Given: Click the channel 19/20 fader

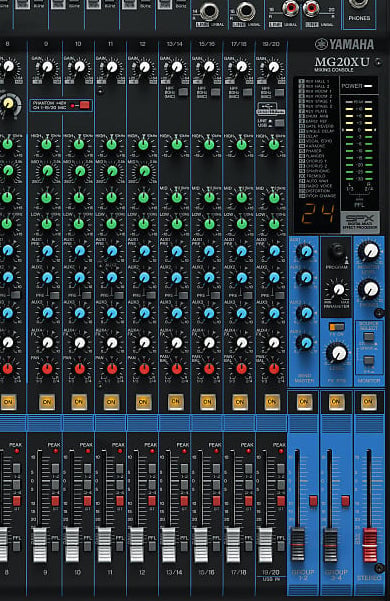Looking at the screenshot, I should pos(265,545).
